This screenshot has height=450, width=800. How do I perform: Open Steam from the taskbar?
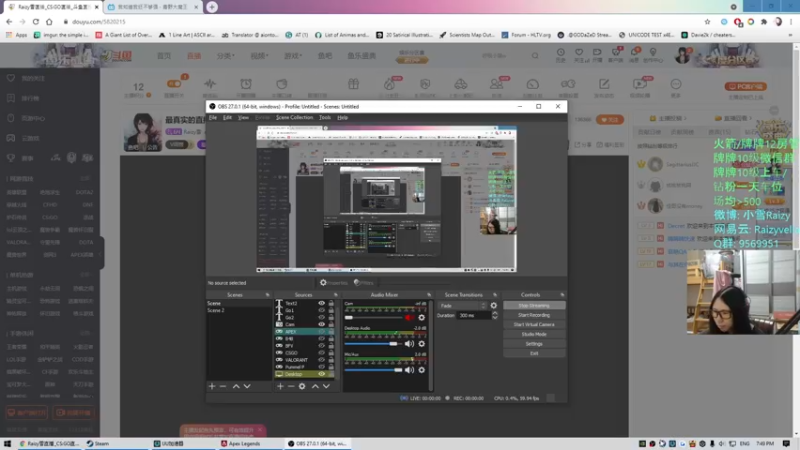(x=98, y=443)
